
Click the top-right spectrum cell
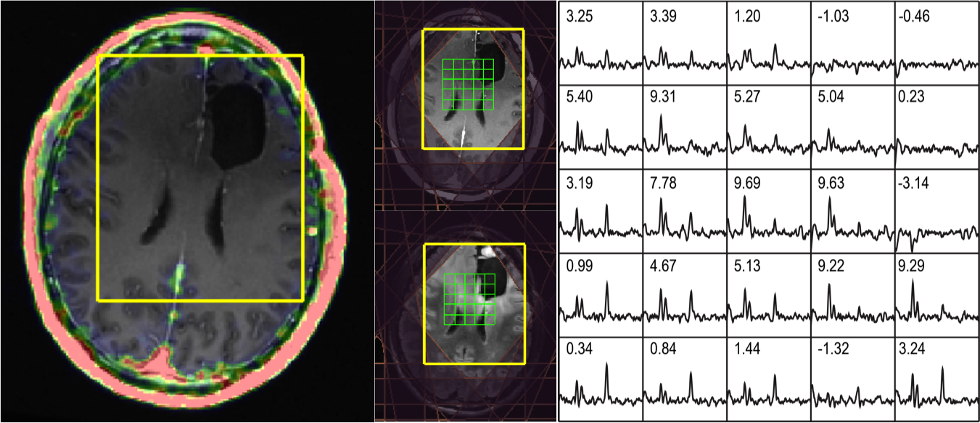pyautogui.click(x=936, y=44)
